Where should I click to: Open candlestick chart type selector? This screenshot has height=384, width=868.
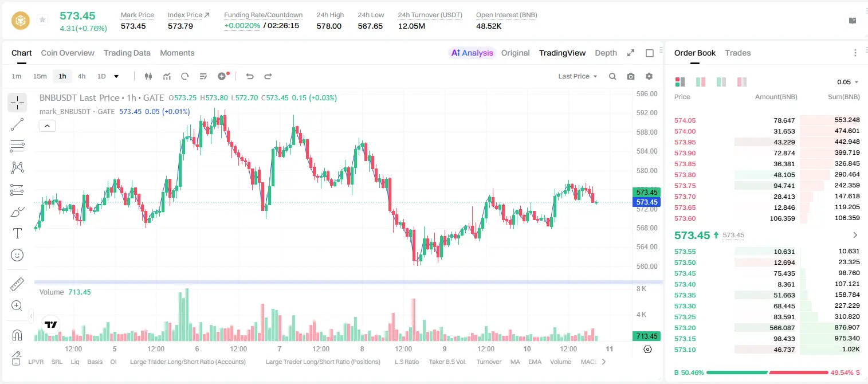point(148,76)
